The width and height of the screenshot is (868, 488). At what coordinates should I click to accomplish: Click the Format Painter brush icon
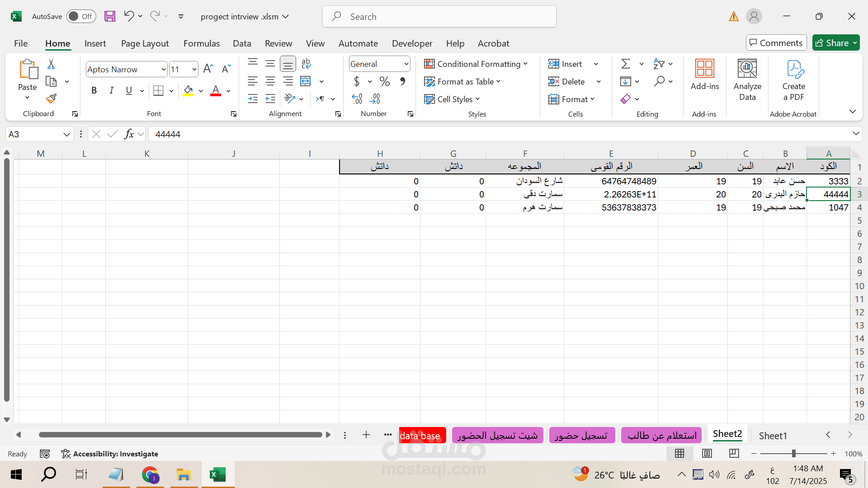(51, 99)
